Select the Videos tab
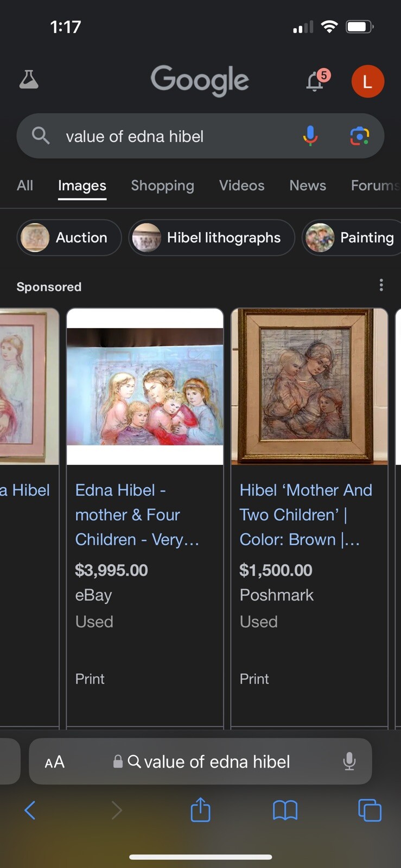401x868 pixels. point(241,186)
